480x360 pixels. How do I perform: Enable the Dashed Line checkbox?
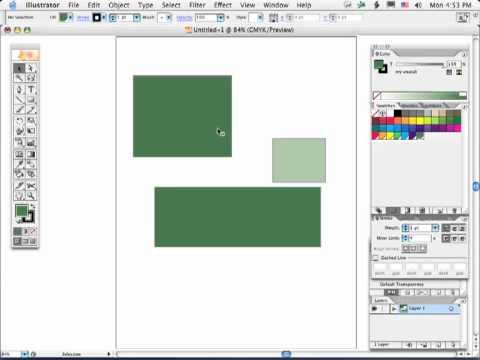coord(375,258)
